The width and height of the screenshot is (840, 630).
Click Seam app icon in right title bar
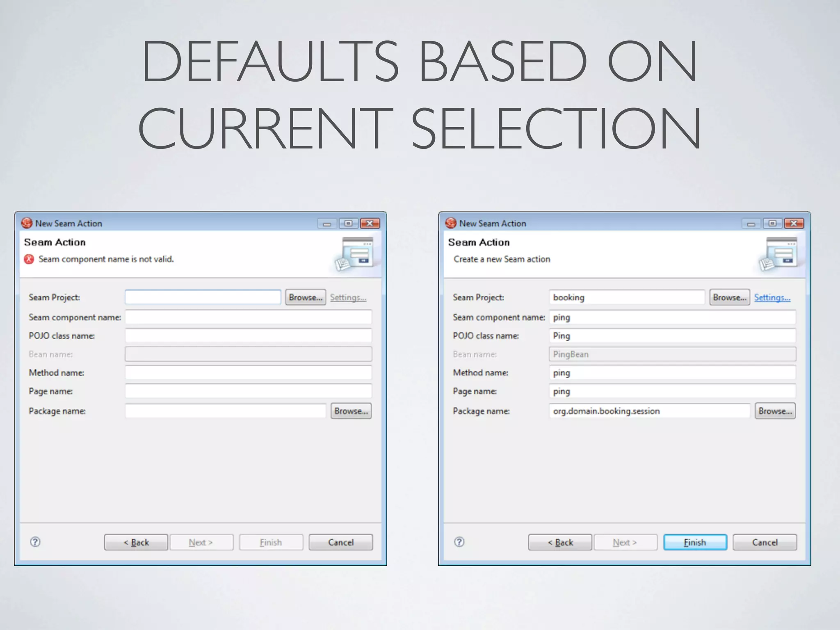click(451, 223)
